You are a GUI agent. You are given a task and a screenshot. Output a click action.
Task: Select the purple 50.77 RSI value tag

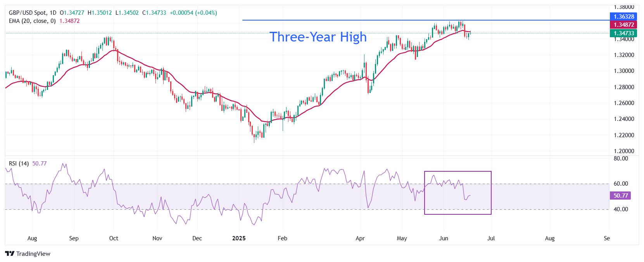coord(620,196)
